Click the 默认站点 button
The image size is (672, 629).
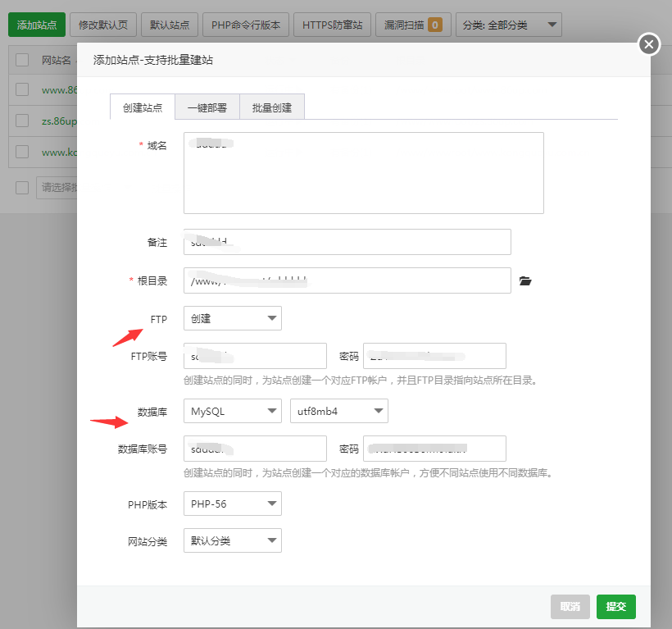(x=170, y=25)
